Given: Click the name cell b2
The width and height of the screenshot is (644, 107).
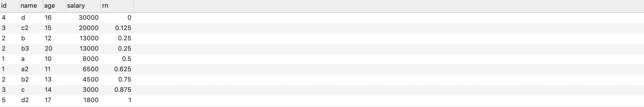Looking at the screenshot, I should click(x=31, y=80).
